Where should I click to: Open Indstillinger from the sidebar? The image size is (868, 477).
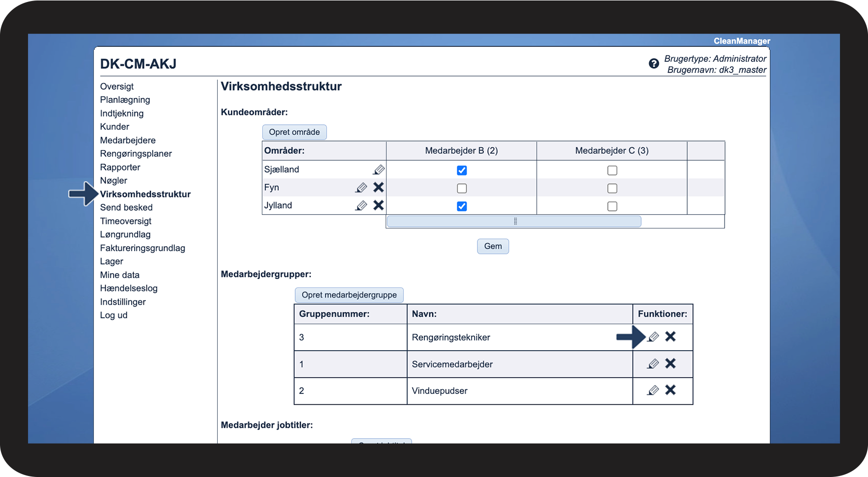123,302
